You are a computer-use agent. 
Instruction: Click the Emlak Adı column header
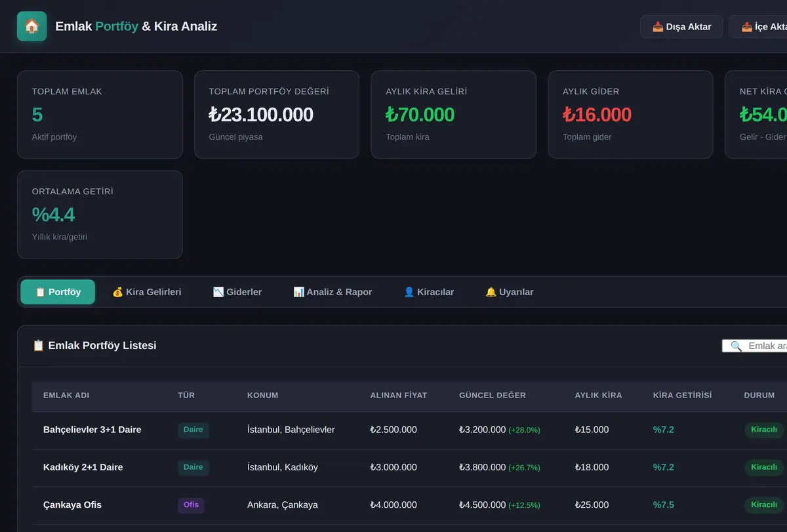66,396
